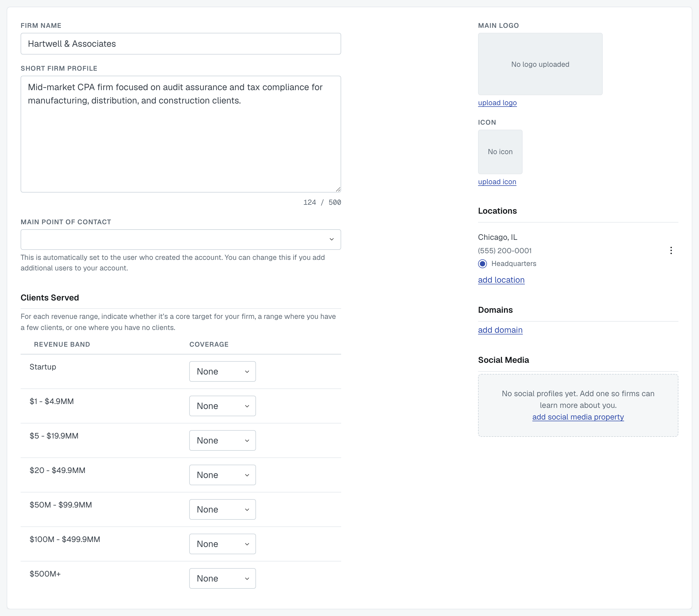Click the $100M - $499.9MM band label
Image resolution: width=699 pixels, height=616 pixels.
65,539
